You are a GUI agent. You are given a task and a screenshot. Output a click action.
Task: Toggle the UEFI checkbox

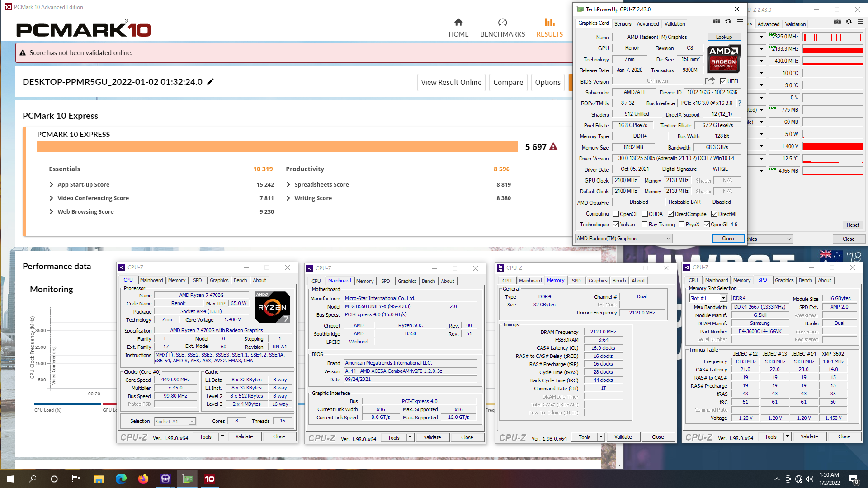[723, 81]
